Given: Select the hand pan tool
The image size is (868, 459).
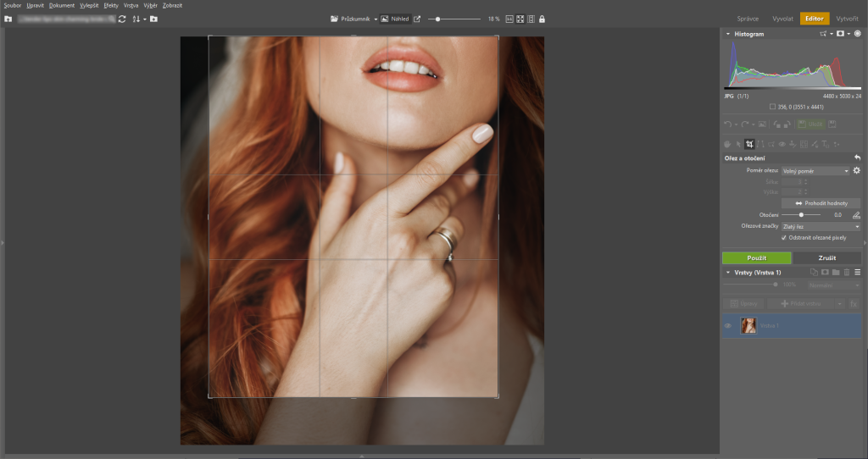Looking at the screenshot, I should pos(727,144).
